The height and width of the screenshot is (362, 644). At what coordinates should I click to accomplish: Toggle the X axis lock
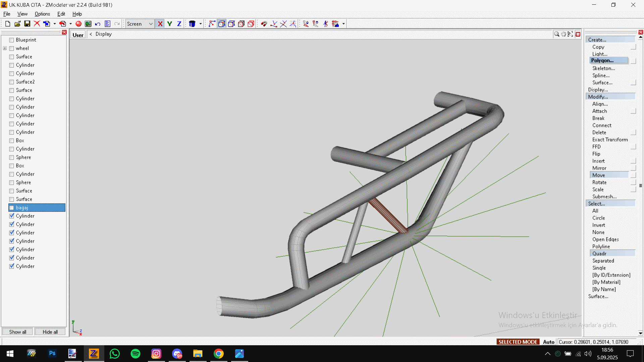(160, 24)
